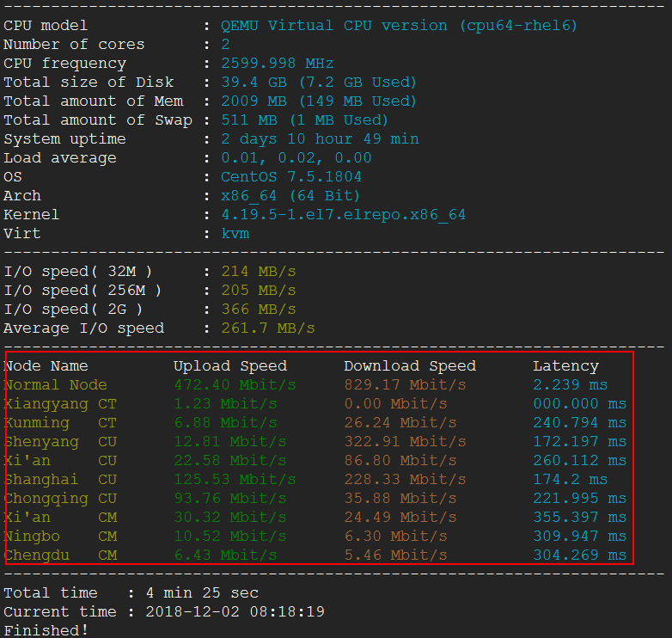
Task: Click the QEMU Virtual CPU model text
Action: [399, 26]
